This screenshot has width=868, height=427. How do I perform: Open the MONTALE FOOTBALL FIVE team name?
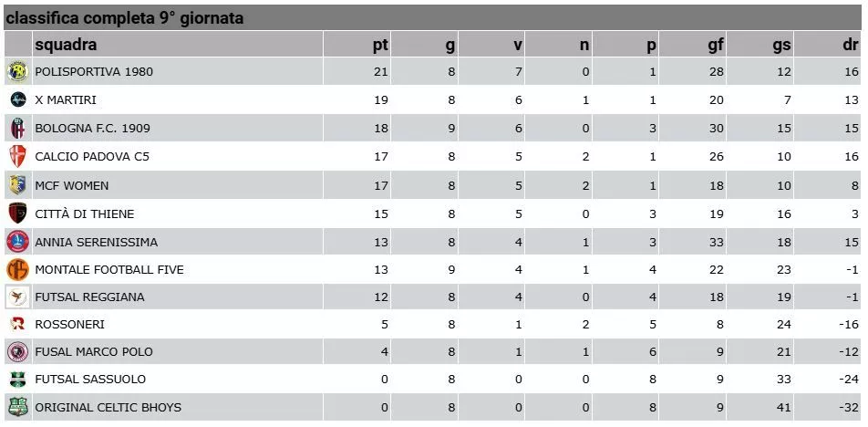tap(109, 270)
